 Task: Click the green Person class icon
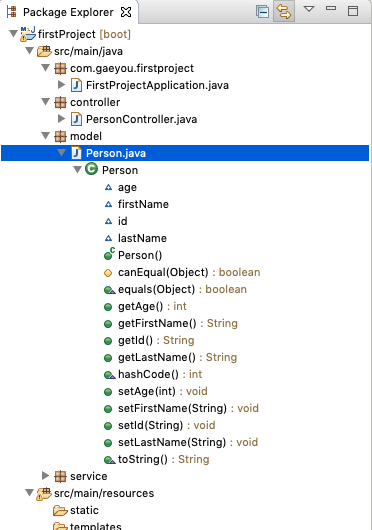point(91,169)
